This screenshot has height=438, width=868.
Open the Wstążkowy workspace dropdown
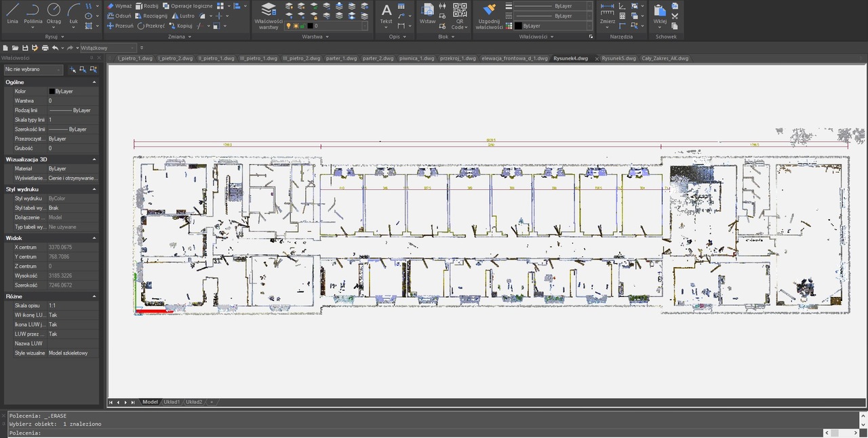pyautogui.click(x=108, y=48)
